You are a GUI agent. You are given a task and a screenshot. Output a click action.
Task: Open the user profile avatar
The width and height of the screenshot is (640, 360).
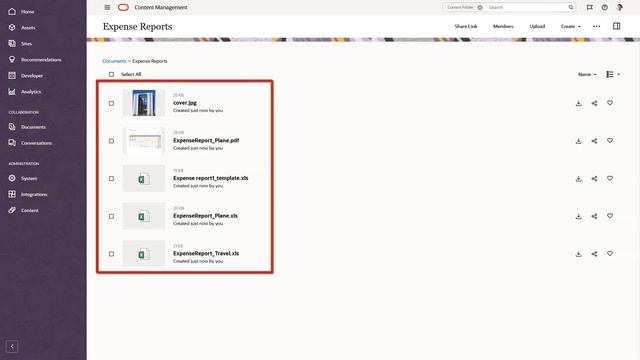[620, 7]
